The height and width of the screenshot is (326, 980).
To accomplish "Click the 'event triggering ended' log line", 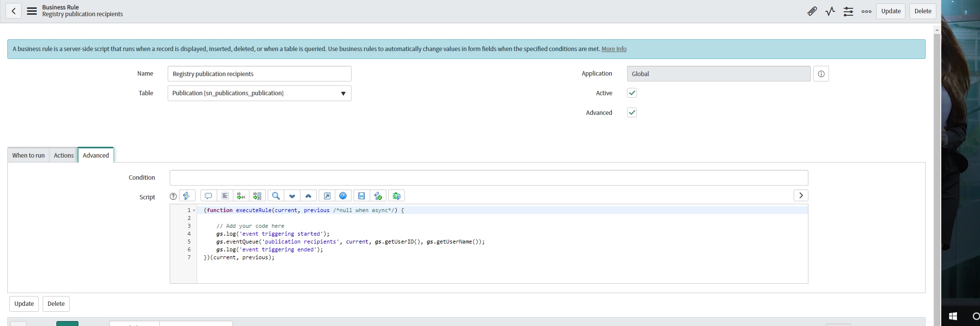I will (269, 249).
